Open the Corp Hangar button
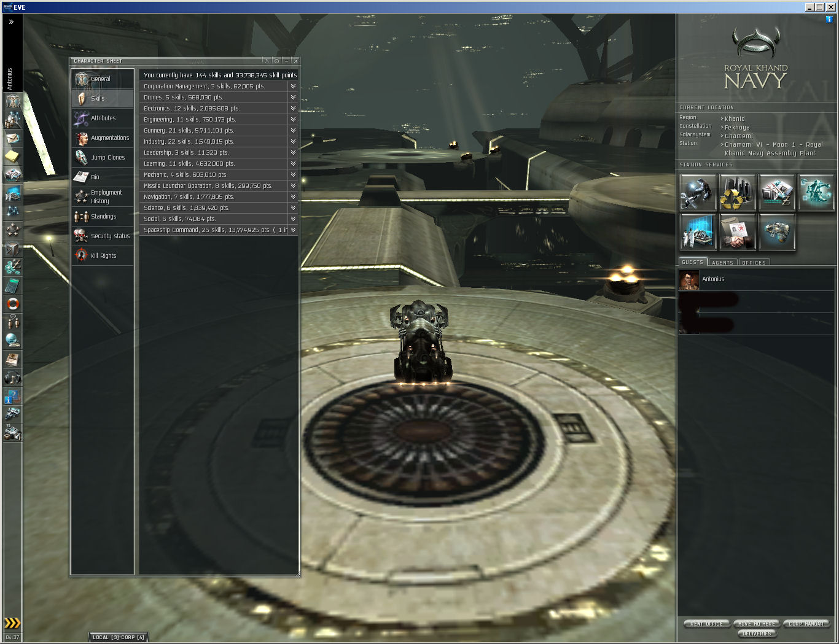Screen dimensions: 839x644 806,624
